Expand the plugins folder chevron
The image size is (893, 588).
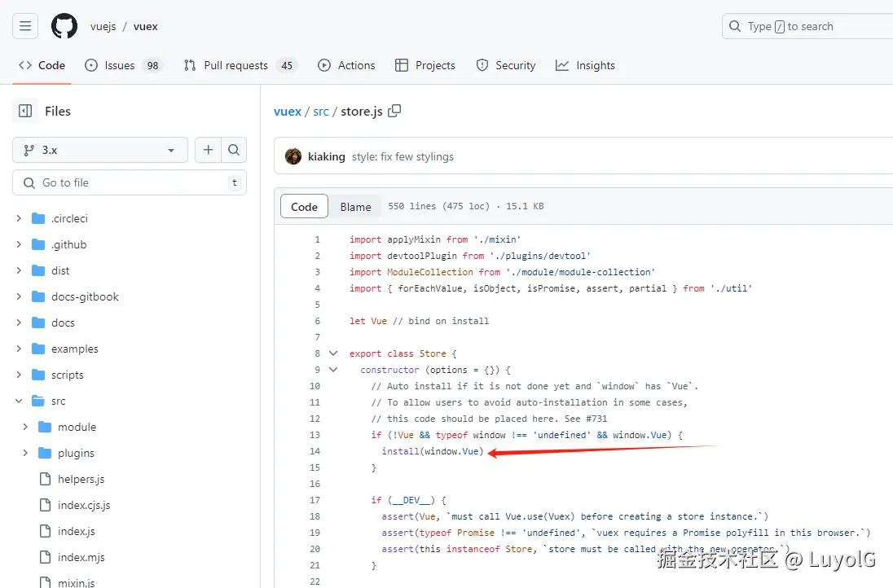coord(25,453)
